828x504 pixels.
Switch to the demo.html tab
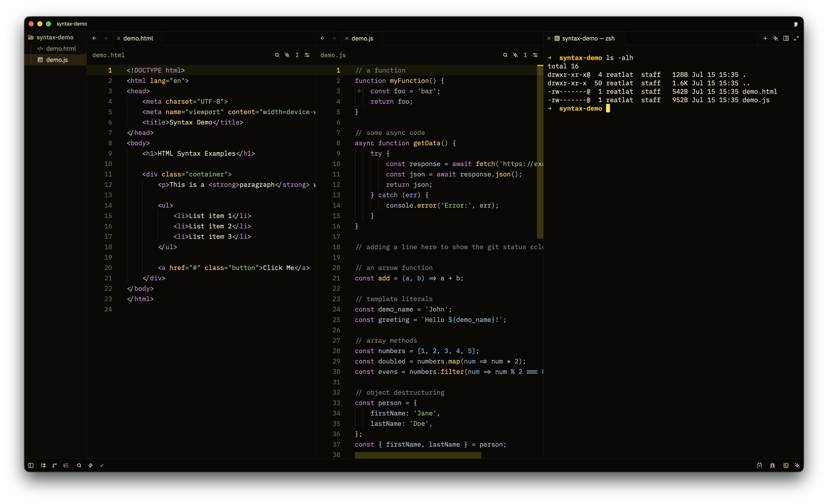[138, 38]
